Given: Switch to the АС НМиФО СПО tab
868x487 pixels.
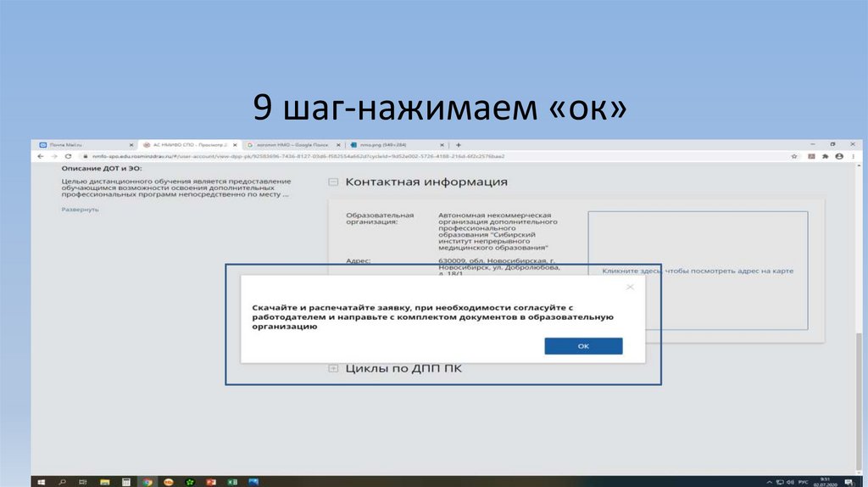Looking at the screenshot, I should 188,144.
